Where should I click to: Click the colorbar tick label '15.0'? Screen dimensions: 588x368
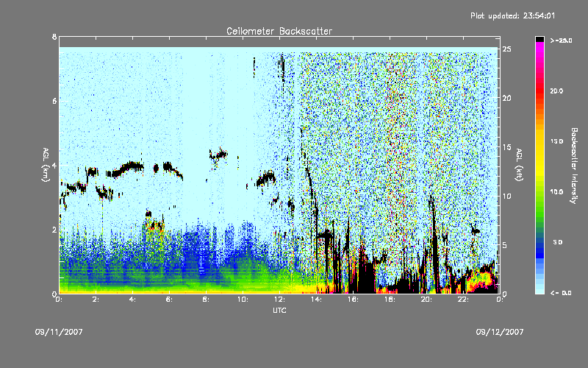[556, 141]
